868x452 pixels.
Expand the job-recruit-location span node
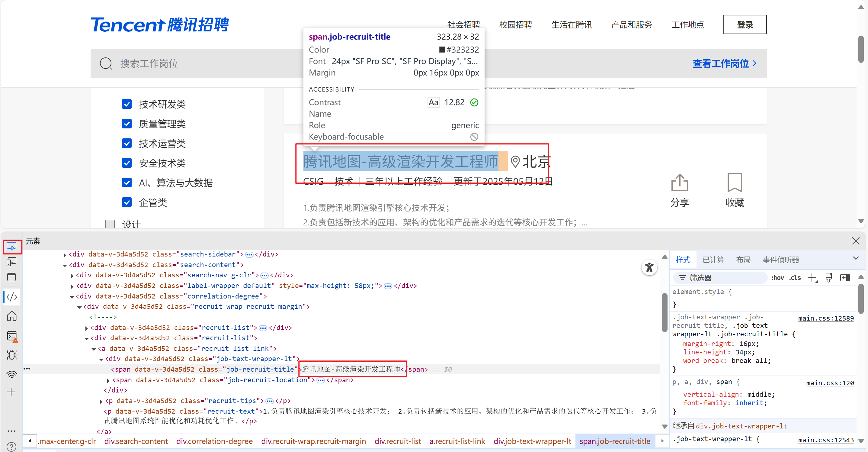(x=108, y=380)
